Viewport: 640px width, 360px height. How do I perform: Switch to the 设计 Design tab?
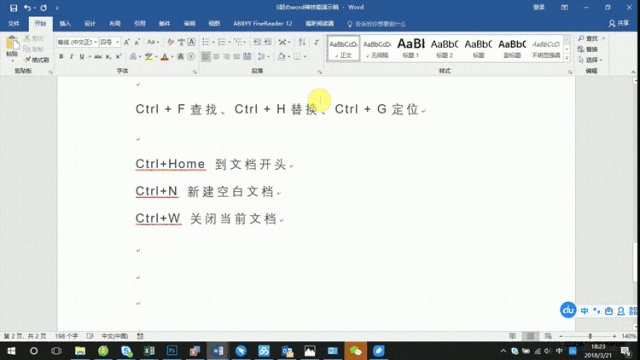pyautogui.click(x=90, y=24)
